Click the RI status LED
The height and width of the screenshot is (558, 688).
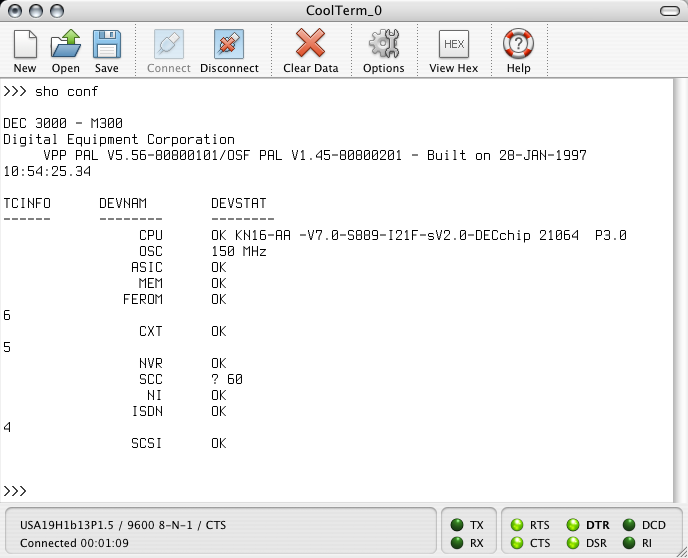point(629,543)
